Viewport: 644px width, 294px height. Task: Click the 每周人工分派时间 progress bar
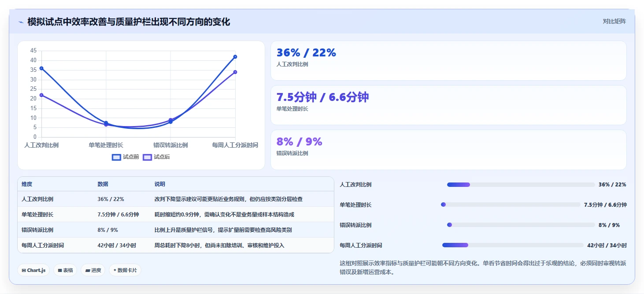(x=513, y=245)
